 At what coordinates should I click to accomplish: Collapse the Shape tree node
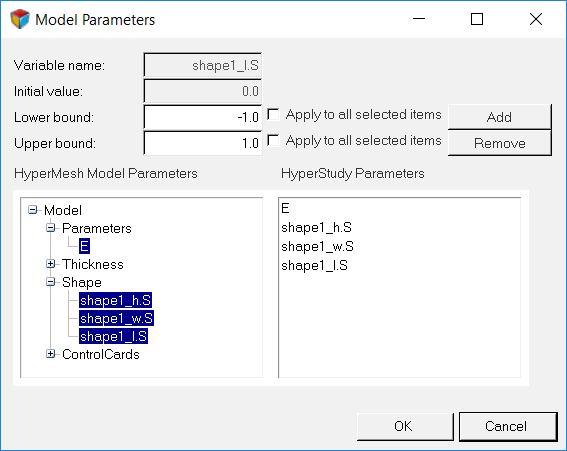tap(51, 282)
